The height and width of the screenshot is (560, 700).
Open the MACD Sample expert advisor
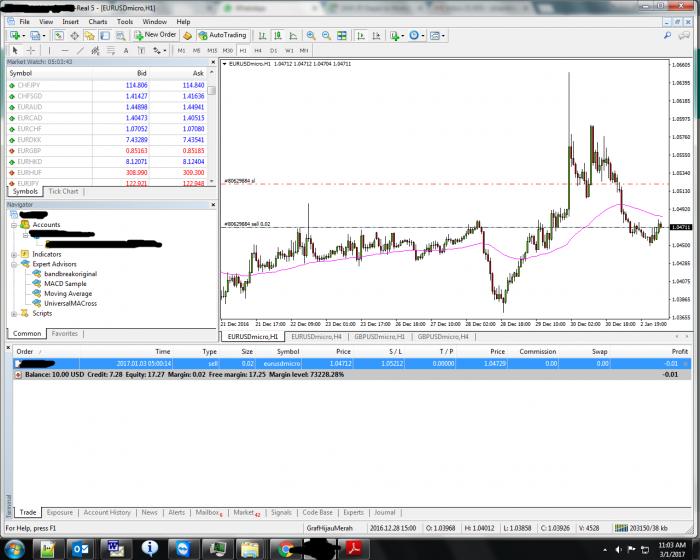click(65, 284)
